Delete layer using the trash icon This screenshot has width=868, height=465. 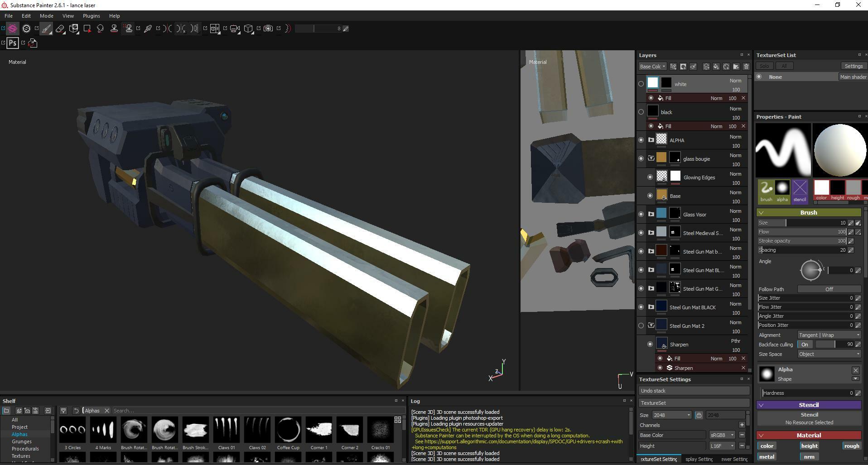[x=746, y=67]
